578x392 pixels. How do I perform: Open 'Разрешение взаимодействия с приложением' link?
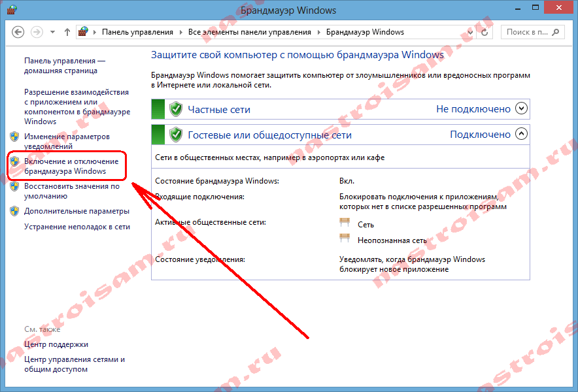pyautogui.click(x=77, y=106)
